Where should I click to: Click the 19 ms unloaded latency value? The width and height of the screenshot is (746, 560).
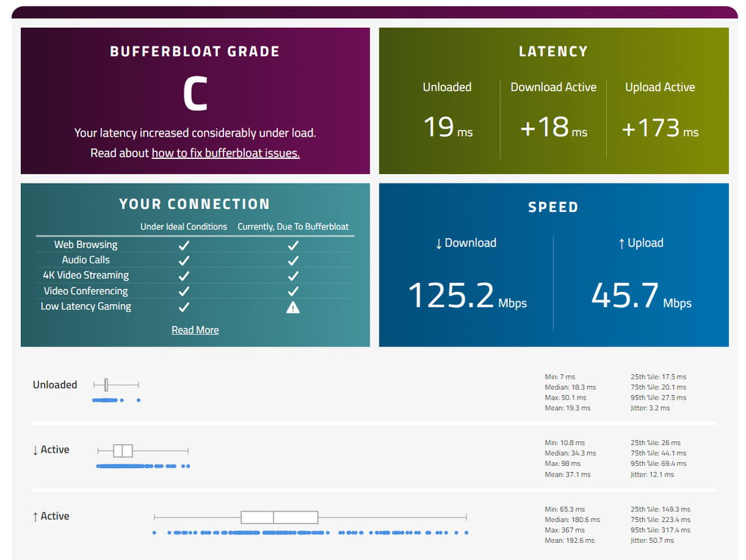tap(448, 127)
